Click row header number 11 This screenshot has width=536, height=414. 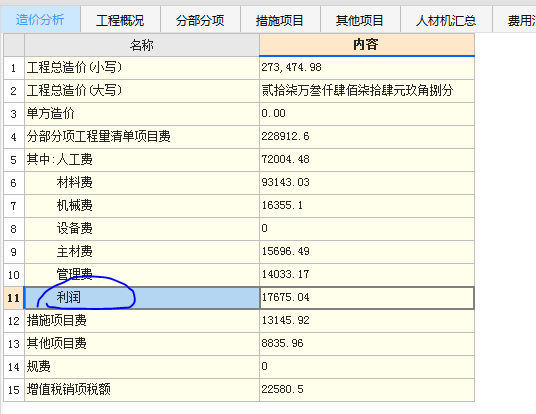[14, 298]
